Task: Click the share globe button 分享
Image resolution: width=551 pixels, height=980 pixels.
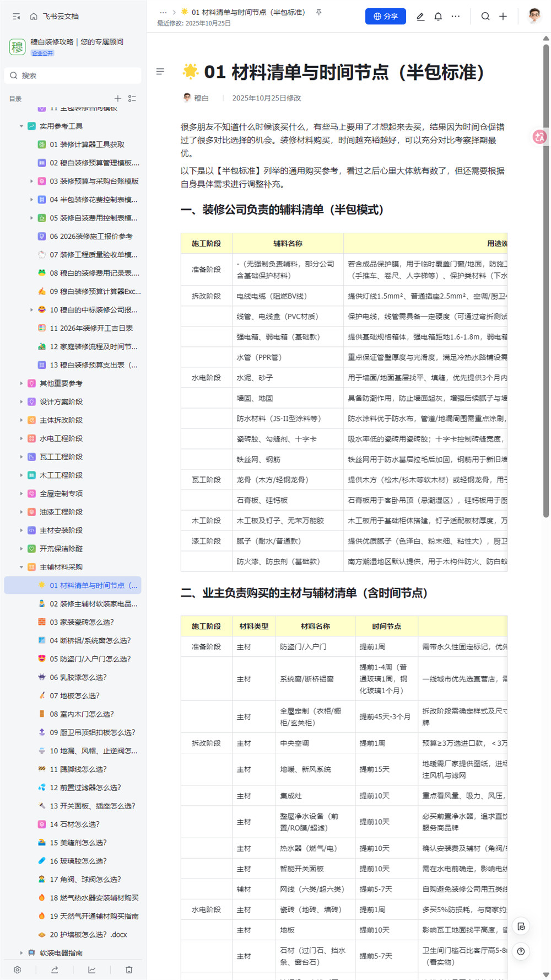Action: click(x=386, y=17)
